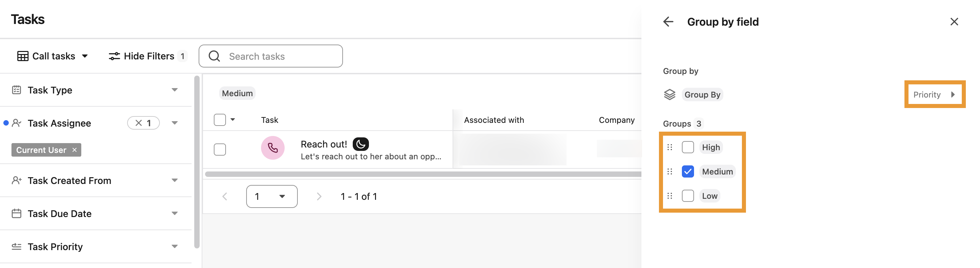Uncheck the Medium group checkbox

[x=687, y=172]
